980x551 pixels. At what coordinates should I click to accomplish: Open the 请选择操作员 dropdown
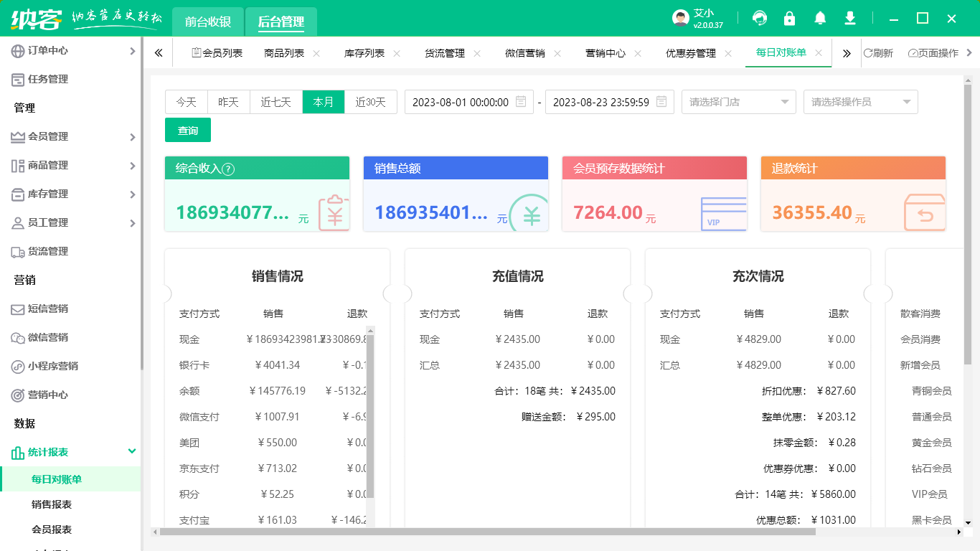[860, 101]
